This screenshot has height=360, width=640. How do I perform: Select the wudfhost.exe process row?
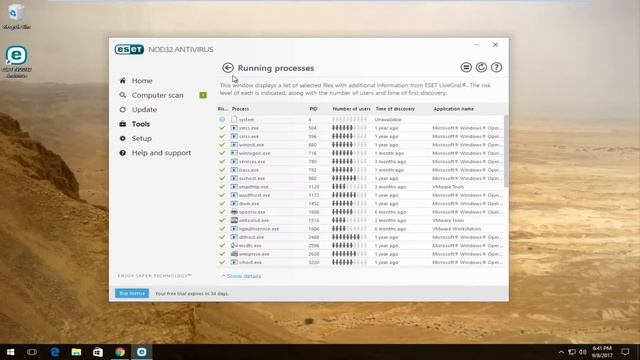click(x=360, y=195)
